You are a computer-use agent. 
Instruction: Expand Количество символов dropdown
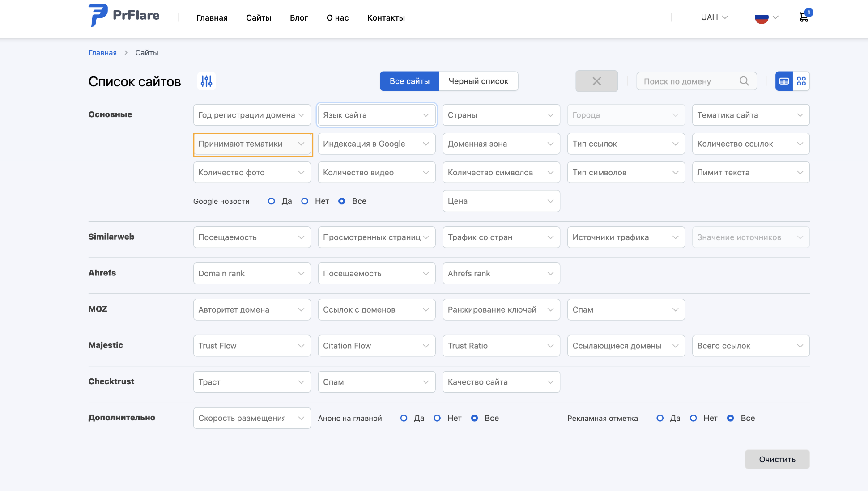(501, 172)
